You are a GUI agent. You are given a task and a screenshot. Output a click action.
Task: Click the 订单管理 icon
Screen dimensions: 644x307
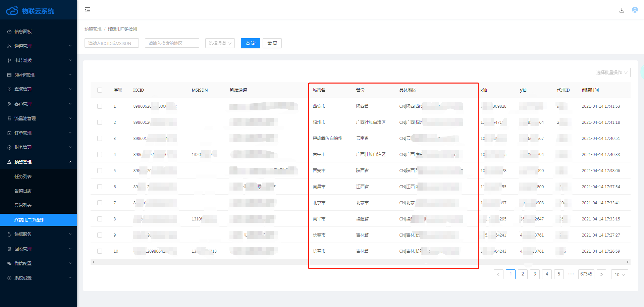pyautogui.click(x=9, y=133)
